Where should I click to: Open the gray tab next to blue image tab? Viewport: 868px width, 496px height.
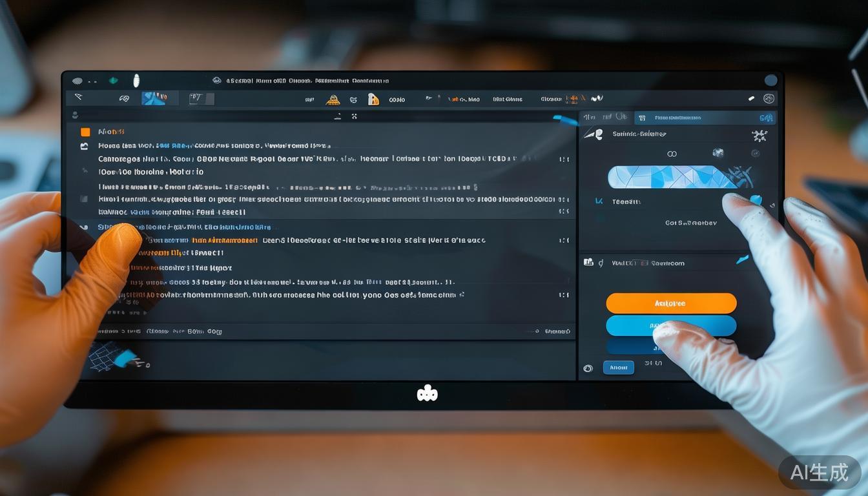coord(200,99)
